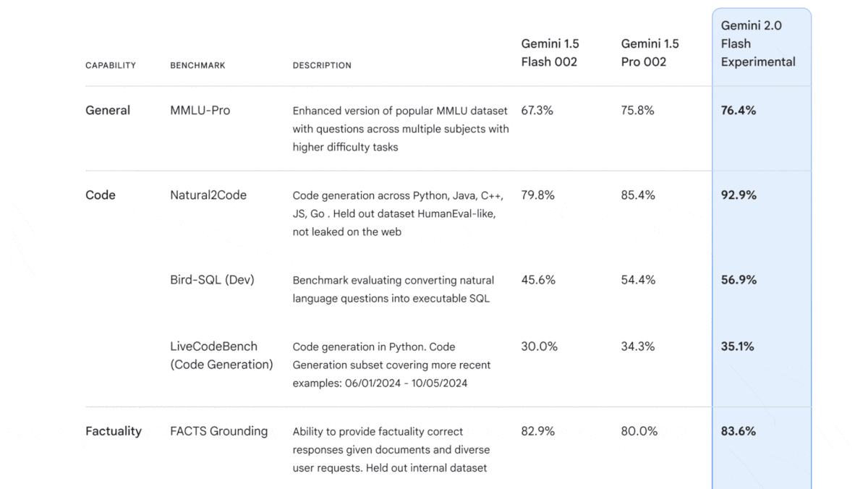The width and height of the screenshot is (868, 489).
Task: Click the 92.9% Natural2Code score
Action: click(x=739, y=195)
